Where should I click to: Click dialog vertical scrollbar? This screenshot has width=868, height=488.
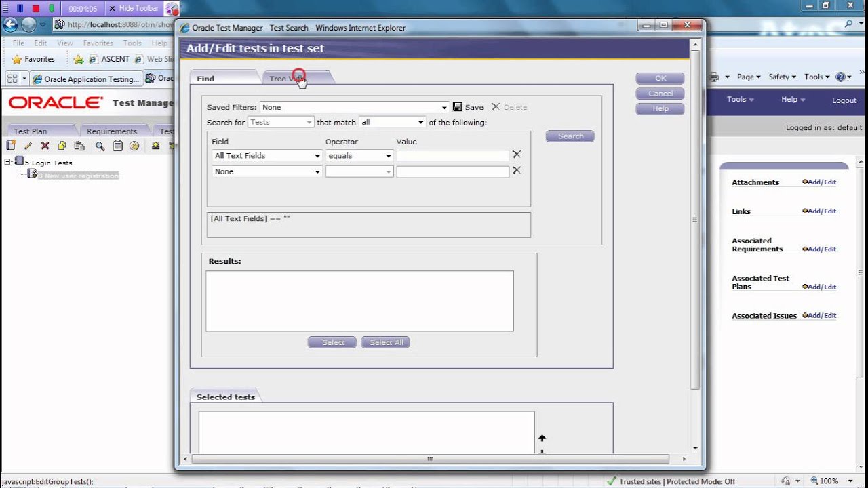pyautogui.click(x=694, y=220)
